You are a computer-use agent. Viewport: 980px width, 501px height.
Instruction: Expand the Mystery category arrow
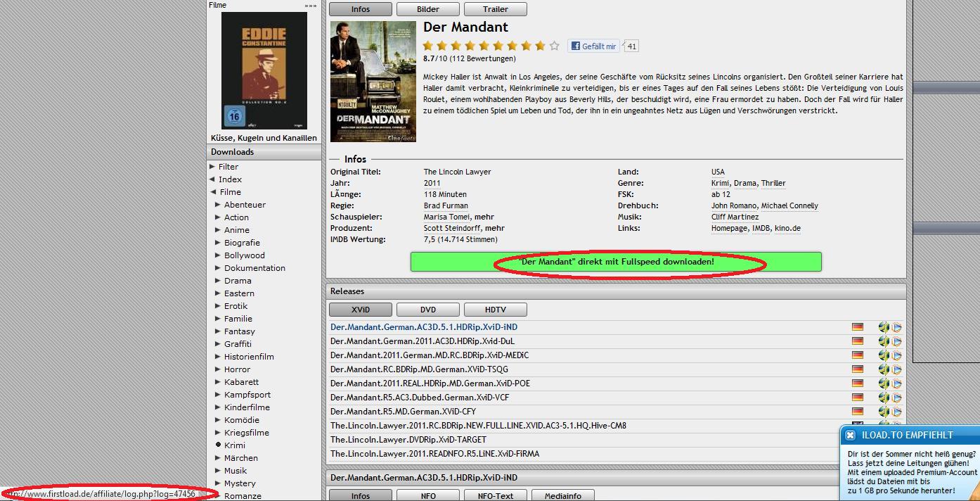tap(218, 483)
